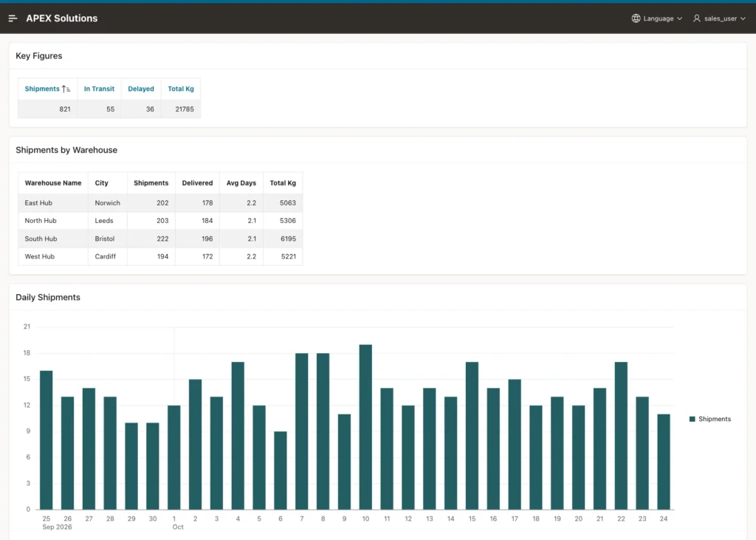
Task: Click the Leeds city cell
Action: tap(104, 221)
